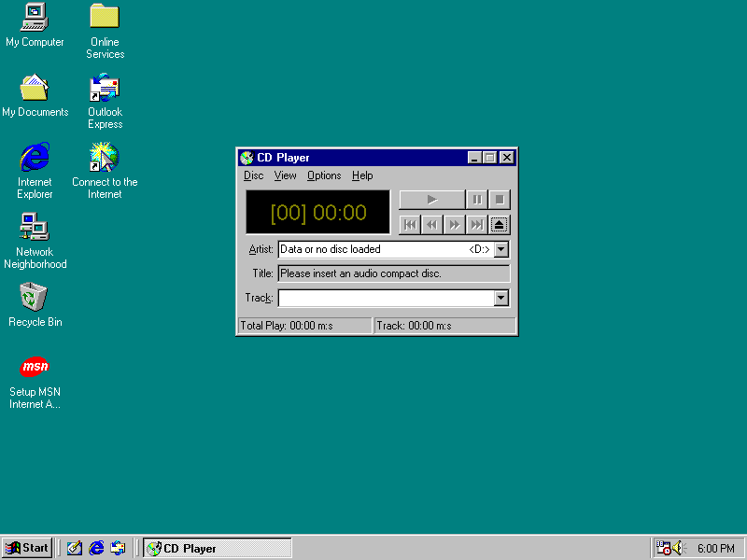Viewport: 747px width, 560px height.
Task: Open the Options menu
Action: [x=324, y=175]
